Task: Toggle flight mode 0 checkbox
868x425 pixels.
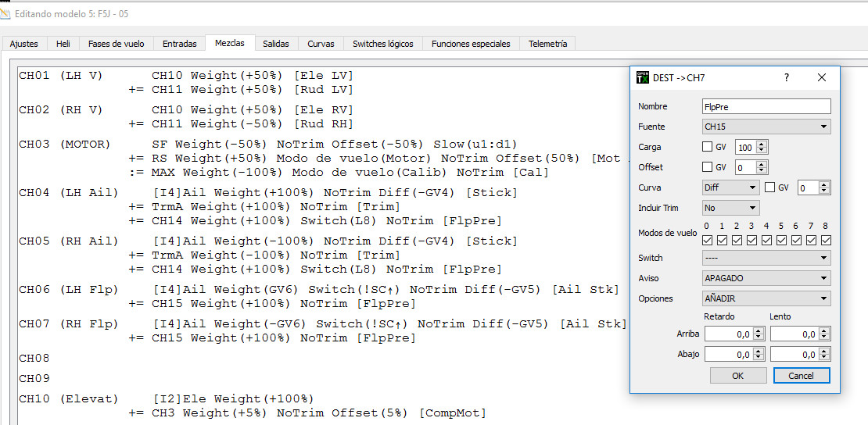Action: coord(708,241)
